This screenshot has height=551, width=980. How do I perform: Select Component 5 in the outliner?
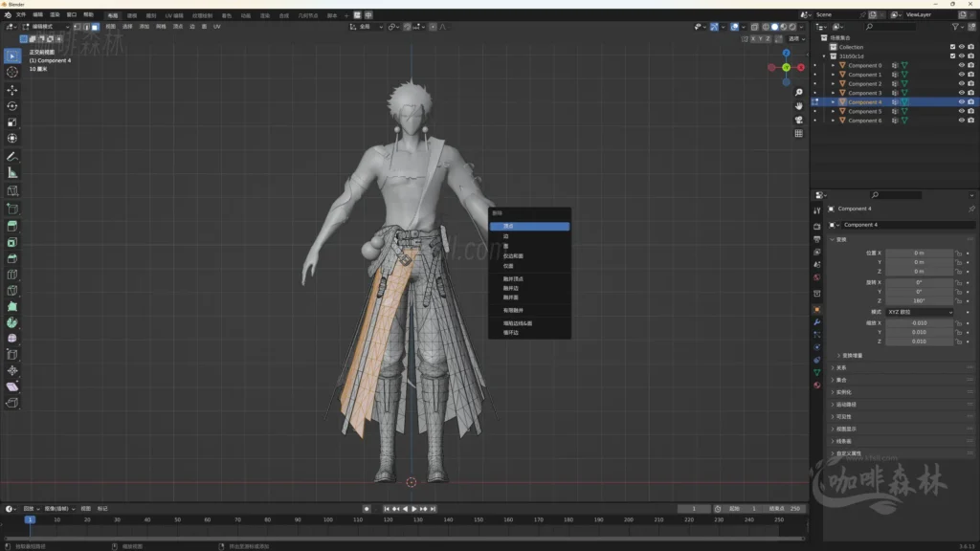pyautogui.click(x=864, y=111)
